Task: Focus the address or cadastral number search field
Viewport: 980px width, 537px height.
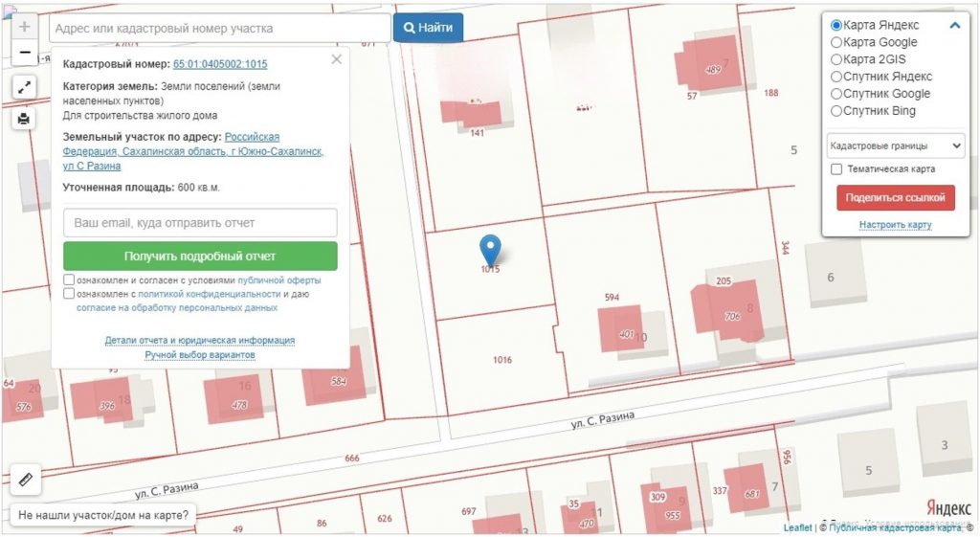Action: [x=219, y=28]
